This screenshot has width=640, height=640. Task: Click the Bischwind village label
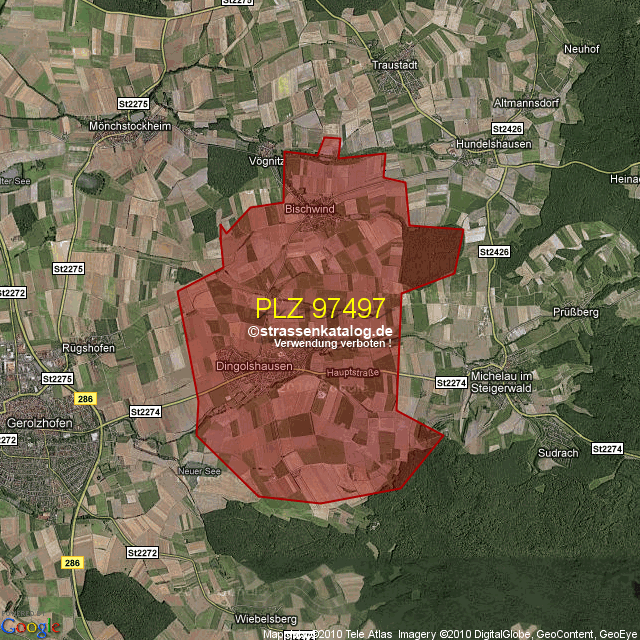(309, 209)
